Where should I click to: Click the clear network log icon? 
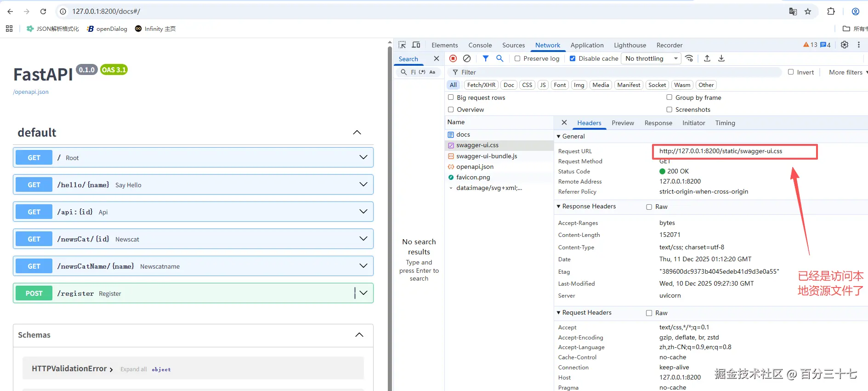pyautogui.click(x=467, y=58)
